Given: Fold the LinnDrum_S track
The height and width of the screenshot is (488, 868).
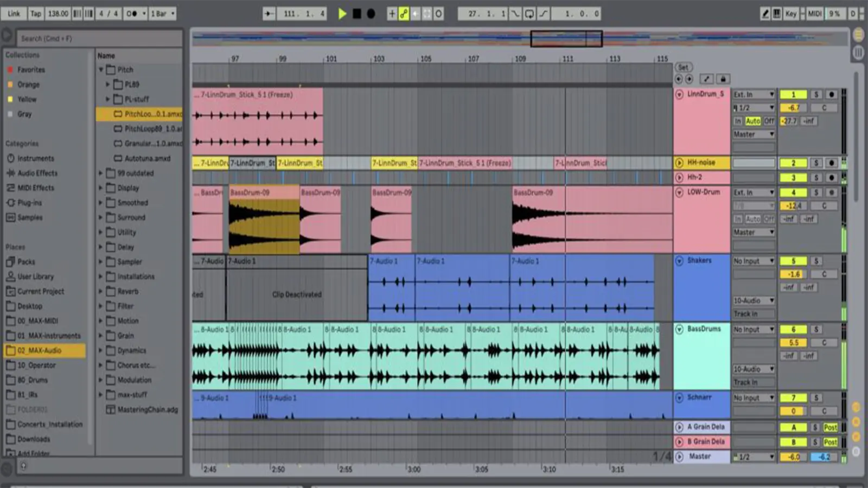Looking at the screenshot, I should 679,94.
